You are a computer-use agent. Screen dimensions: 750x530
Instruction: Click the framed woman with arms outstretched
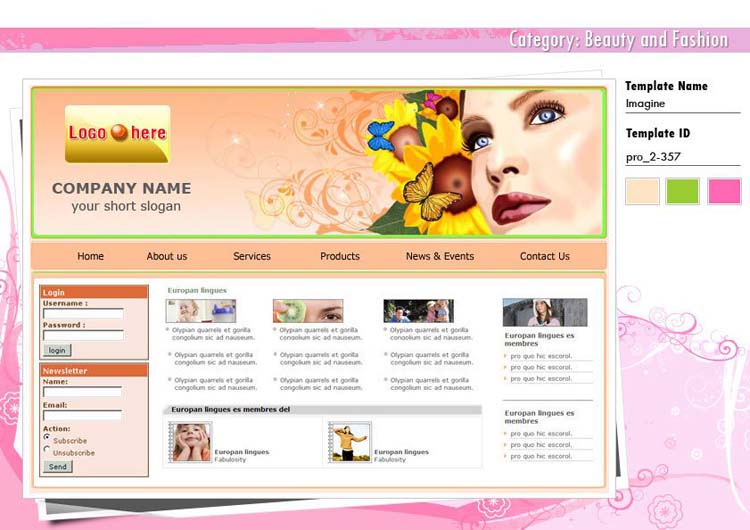pos(349,441)
